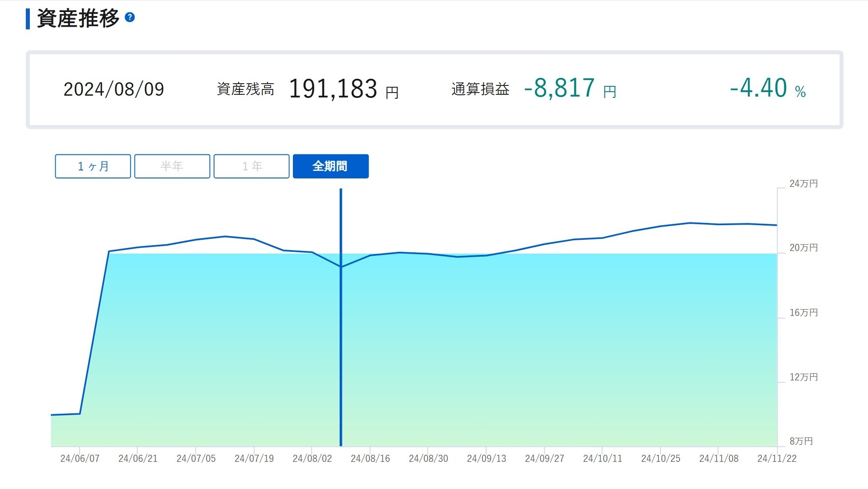Choose the 1年 period button
Screen dimensions: 868x489
(251, 166)
